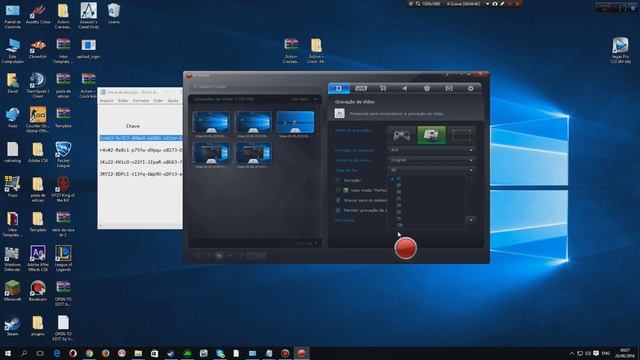Open Chrome from the taskbar
Screen dimensions: 640x360
pyautogui.click(x=89, y=353)
